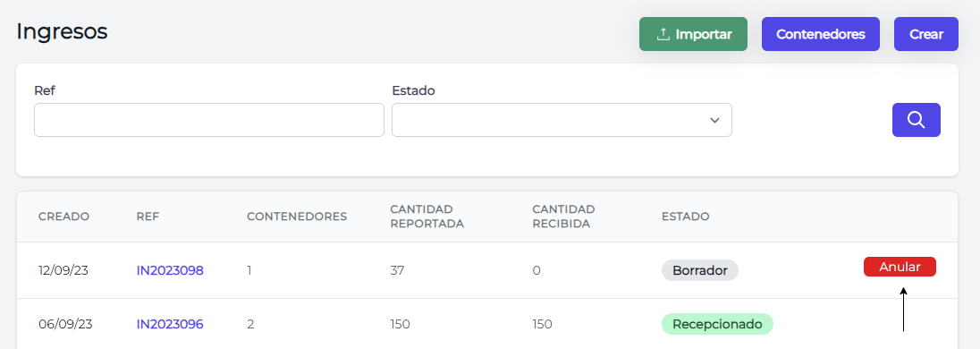The height and width of the screenshot is (349, 980).
Task: Cancel the draft entry with Anular
Action: pos(900,267)
